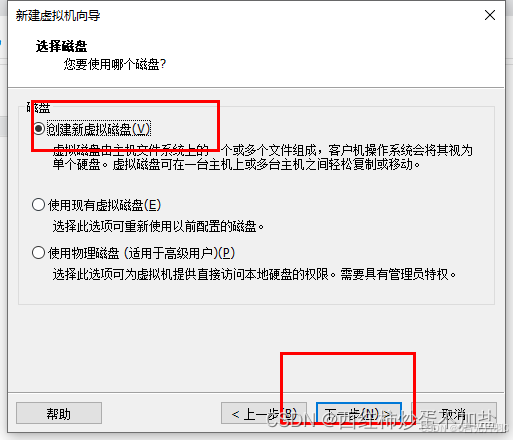Click the bold 选择磁盘 heading
Image resolution: width=513 pixels, height=440 pixels.
[x=61, y=46]
